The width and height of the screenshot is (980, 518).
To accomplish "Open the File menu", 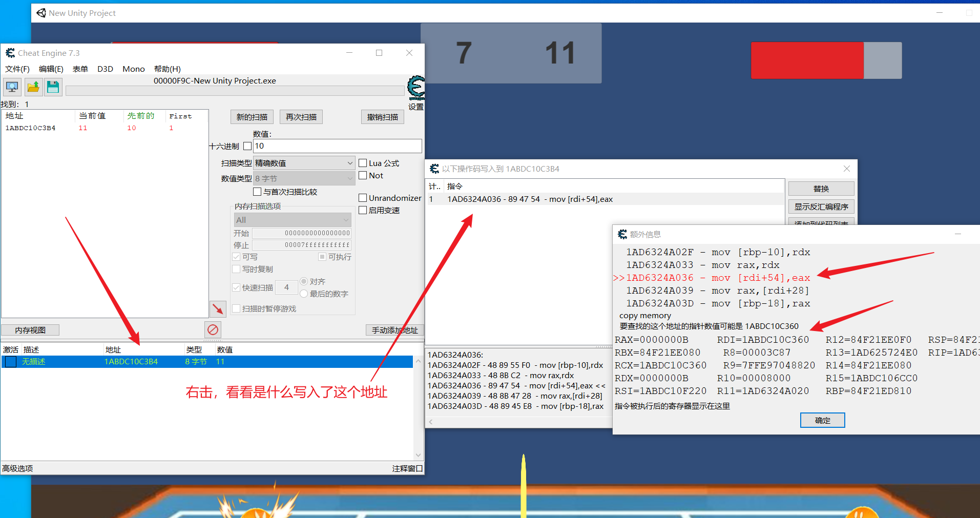I will pyautogui.click(x=17, y=69).
